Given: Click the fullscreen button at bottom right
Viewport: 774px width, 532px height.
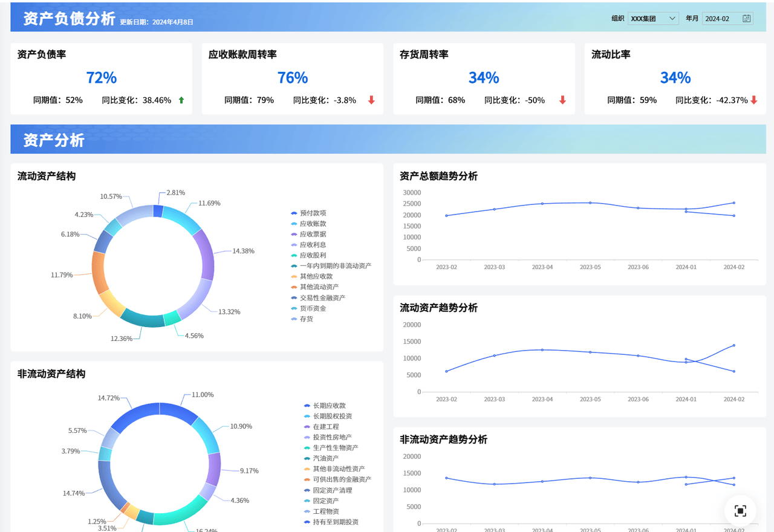Looking at the screenshot, I should (x=740, y=511).
